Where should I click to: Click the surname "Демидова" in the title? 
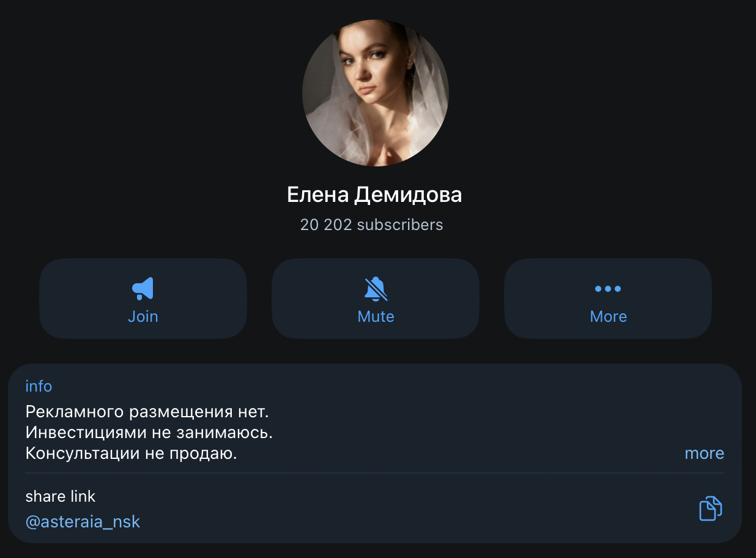(x=408, y=195)
